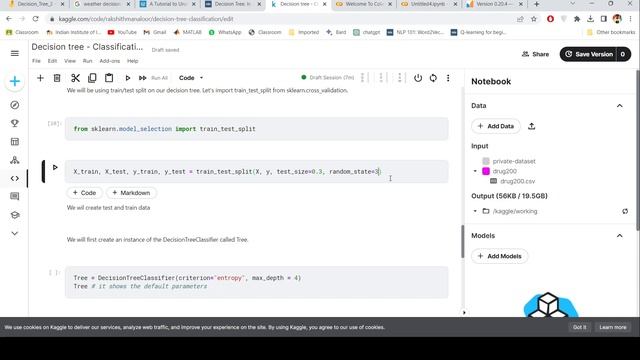Restart the session with the refresh icon
The image size is (640, 360).
(x=433, y=78)
